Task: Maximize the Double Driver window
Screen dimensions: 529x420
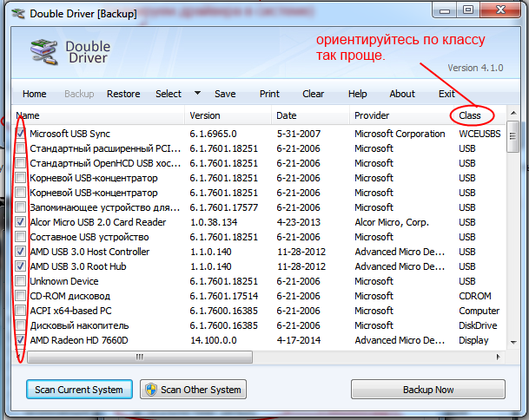Action: (468, 10)
